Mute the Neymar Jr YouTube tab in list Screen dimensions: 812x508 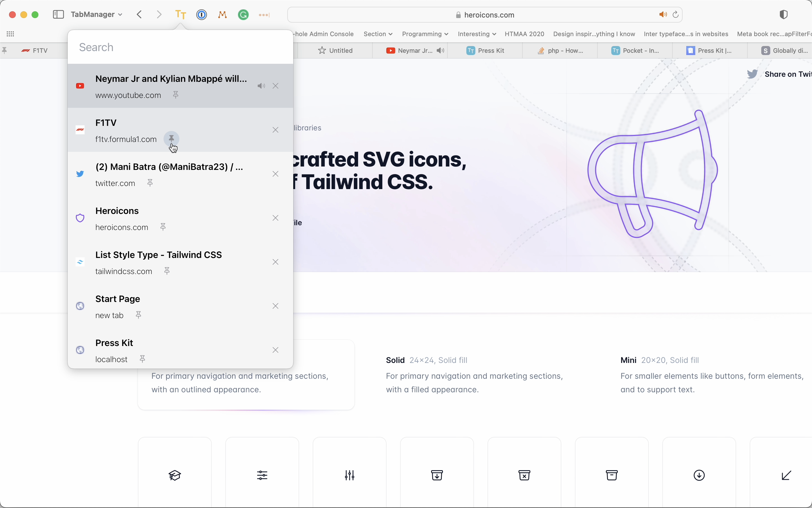click(261, 86)
